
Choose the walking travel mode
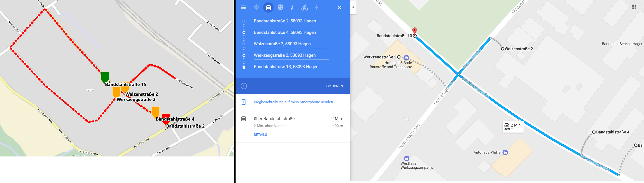[x=292, y=8]
